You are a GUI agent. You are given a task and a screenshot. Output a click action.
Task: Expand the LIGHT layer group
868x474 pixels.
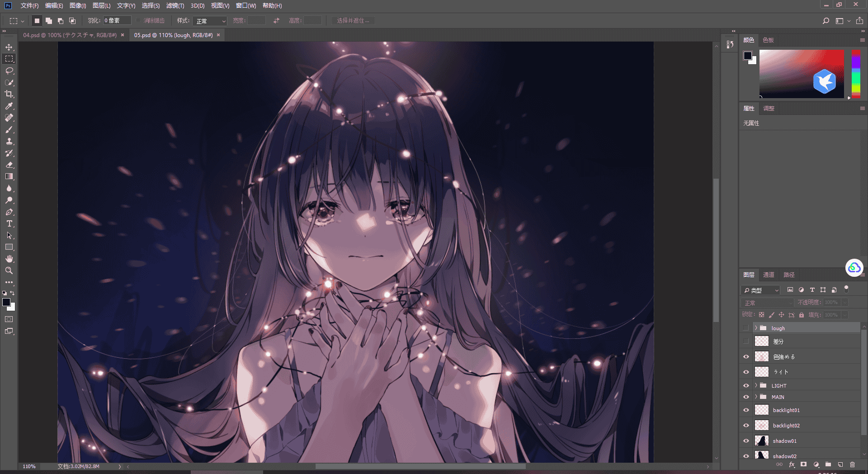click(756, 386)
